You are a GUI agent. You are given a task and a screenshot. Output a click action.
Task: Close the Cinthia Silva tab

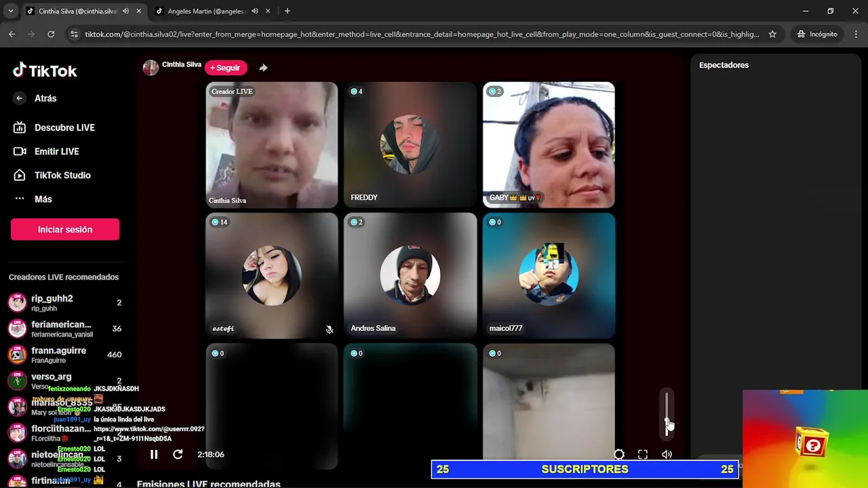point(138,12)
